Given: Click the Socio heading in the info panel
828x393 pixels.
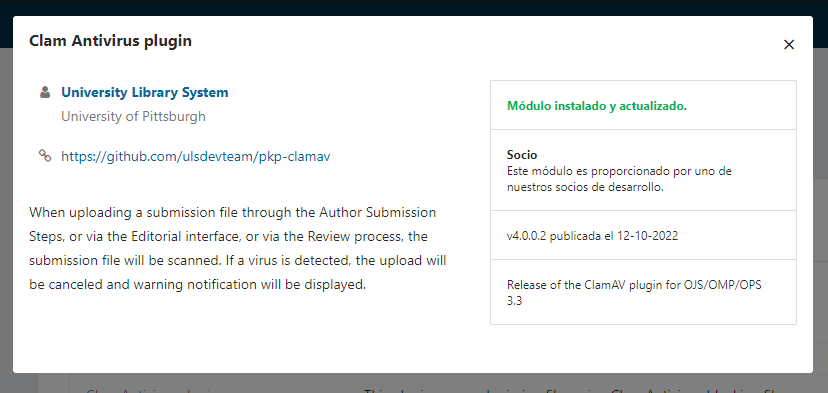Looking at the screenshot, I should tap(522, 155).
